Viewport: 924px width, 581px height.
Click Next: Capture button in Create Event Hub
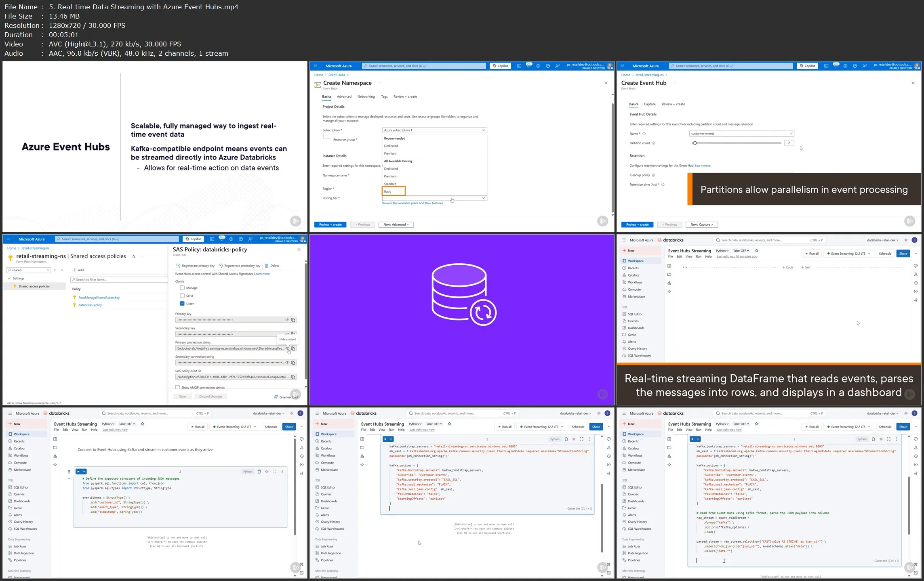click(701, 225)
